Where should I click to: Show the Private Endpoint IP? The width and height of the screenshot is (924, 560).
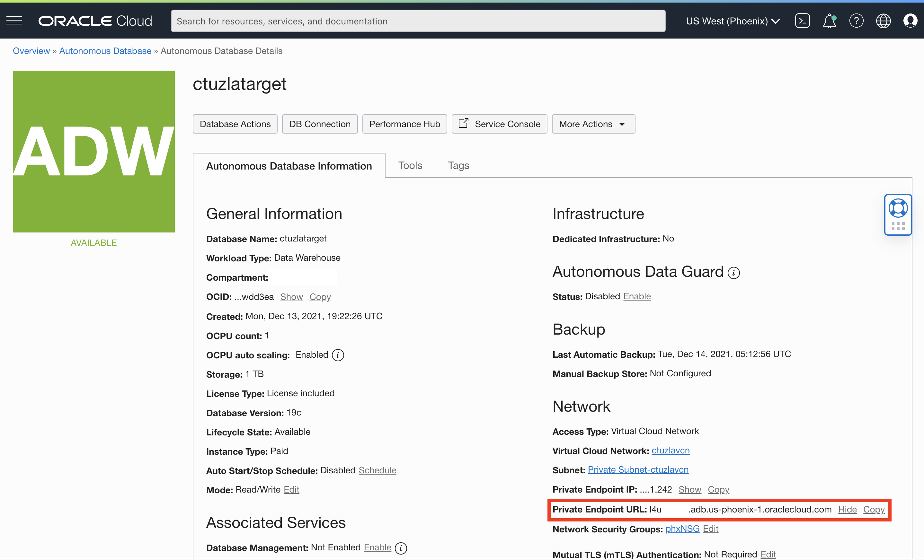[689, 489]
